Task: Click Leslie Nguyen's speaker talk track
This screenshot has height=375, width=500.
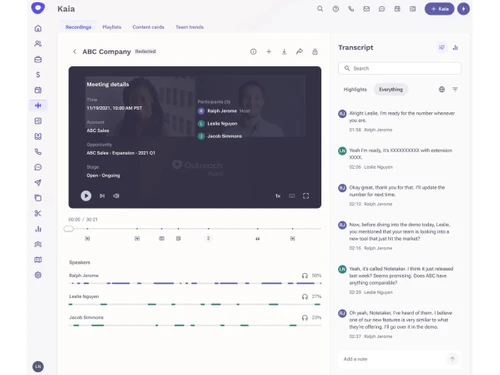Action: pos(195,304)
